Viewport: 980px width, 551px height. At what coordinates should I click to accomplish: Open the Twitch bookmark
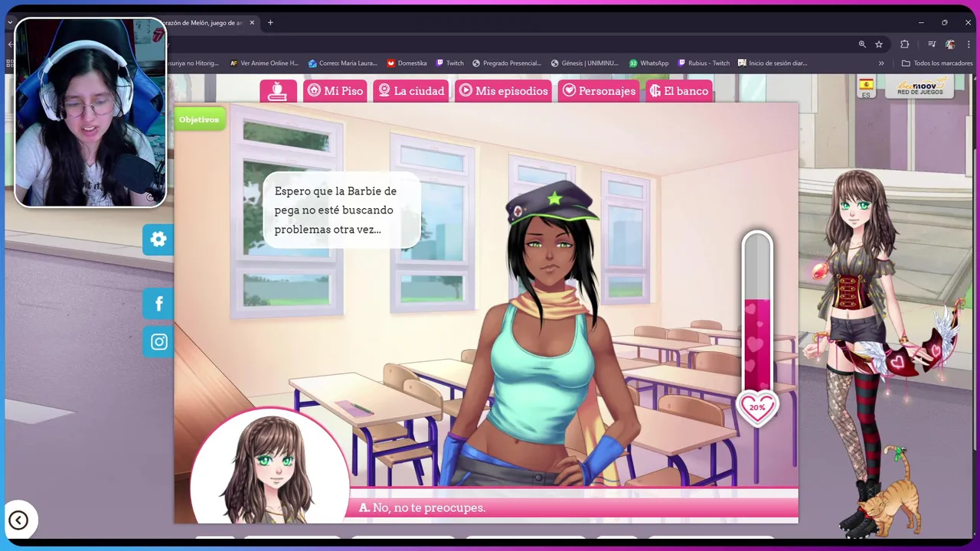click(450, 64)
